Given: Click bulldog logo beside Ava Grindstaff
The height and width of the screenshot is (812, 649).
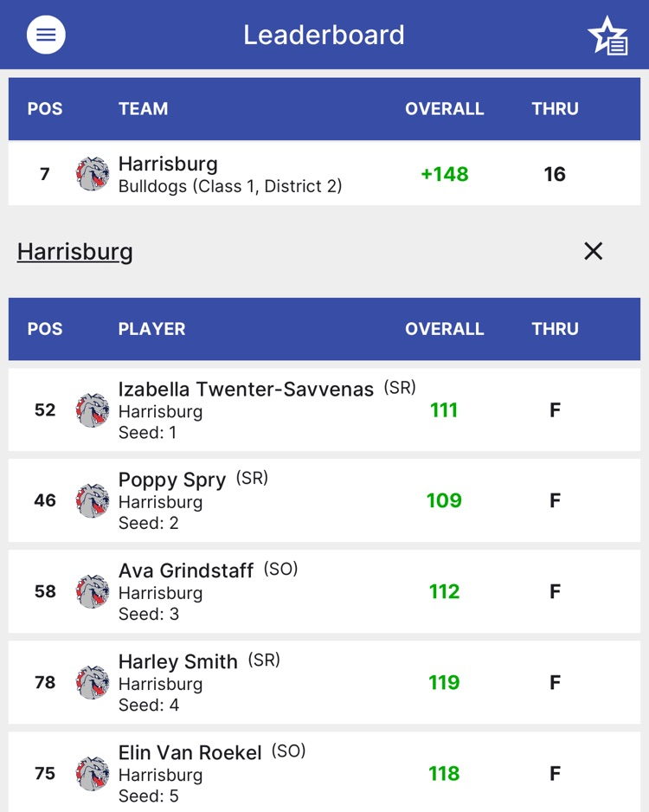Looking at the screenshot, I should pyautogui.click(x=93, y=591).
